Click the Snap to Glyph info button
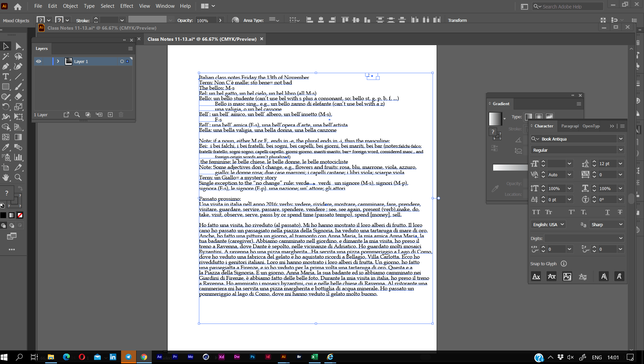 tap(564, 264)
